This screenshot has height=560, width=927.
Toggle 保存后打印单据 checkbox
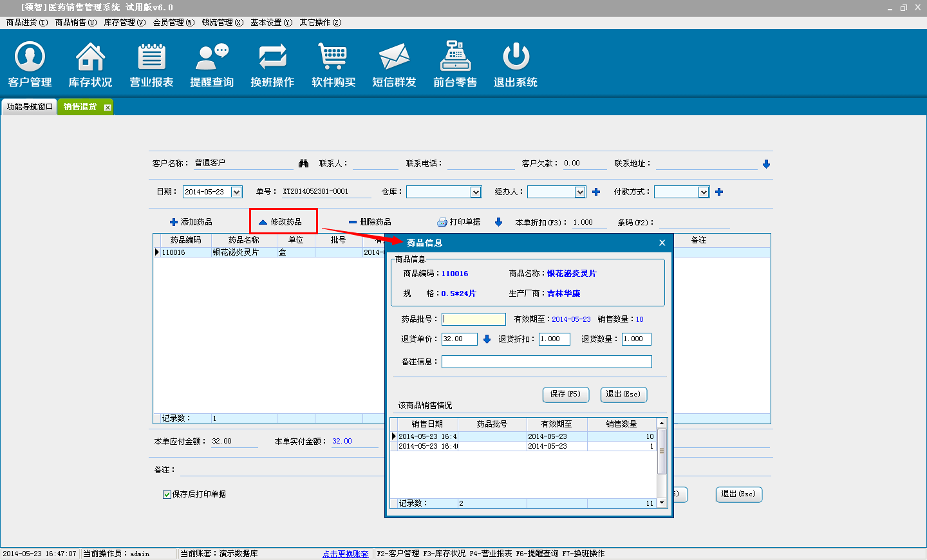167,494
